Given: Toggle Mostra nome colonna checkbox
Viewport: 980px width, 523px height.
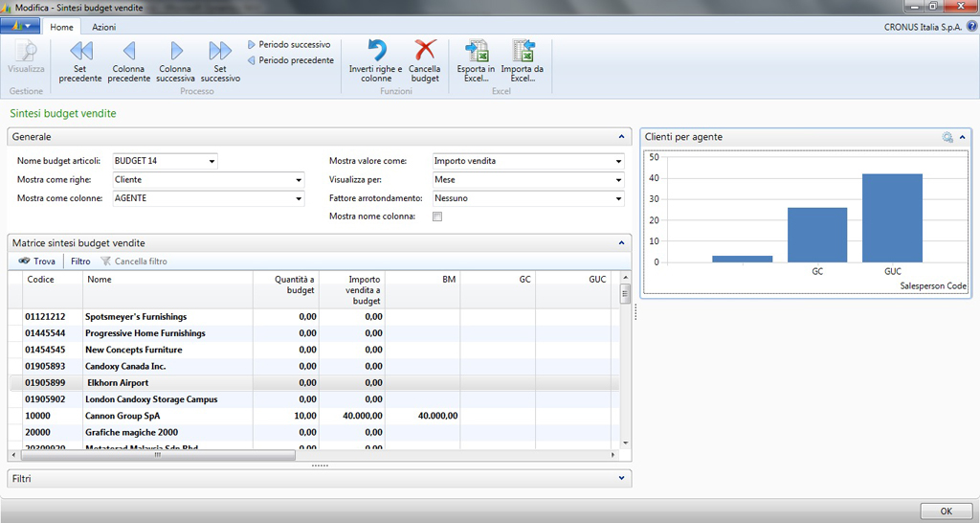Looking at the screenshot, I should (x=437, y=217).
